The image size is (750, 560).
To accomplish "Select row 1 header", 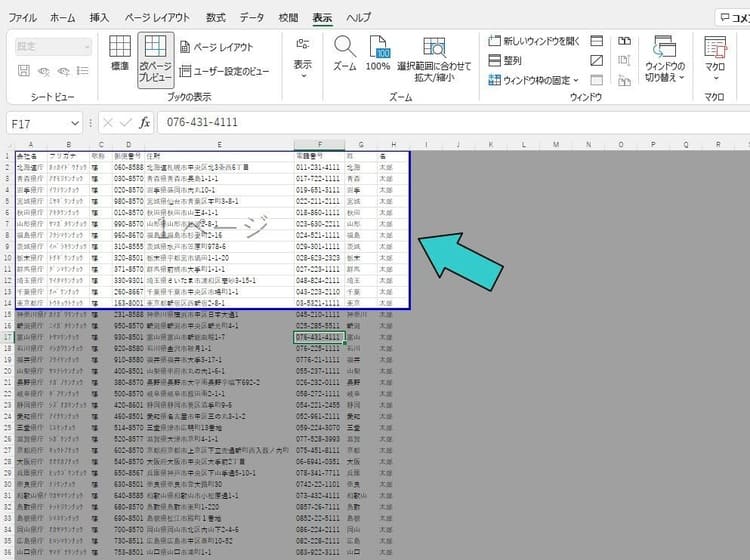I will pyautogui.click(x=7, y=156).
